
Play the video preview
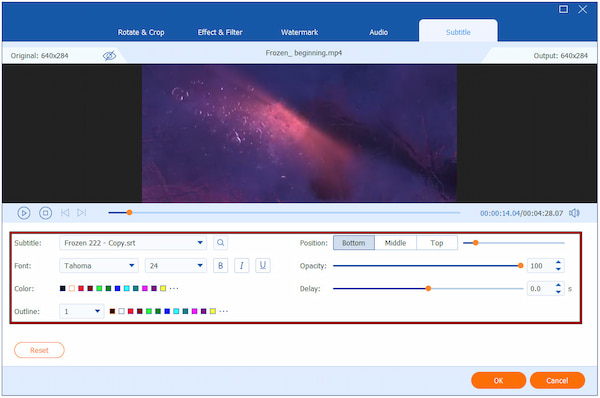pyautogui.click(x=24, y=213)
